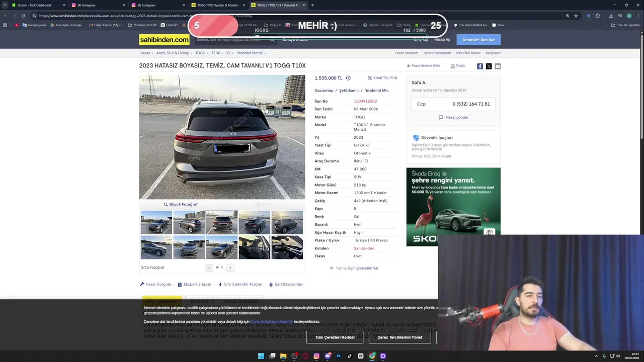The image size is (644, 362).
Task: Click Skoda Elroq advertisement banner
Action: [x=453, y=207]
